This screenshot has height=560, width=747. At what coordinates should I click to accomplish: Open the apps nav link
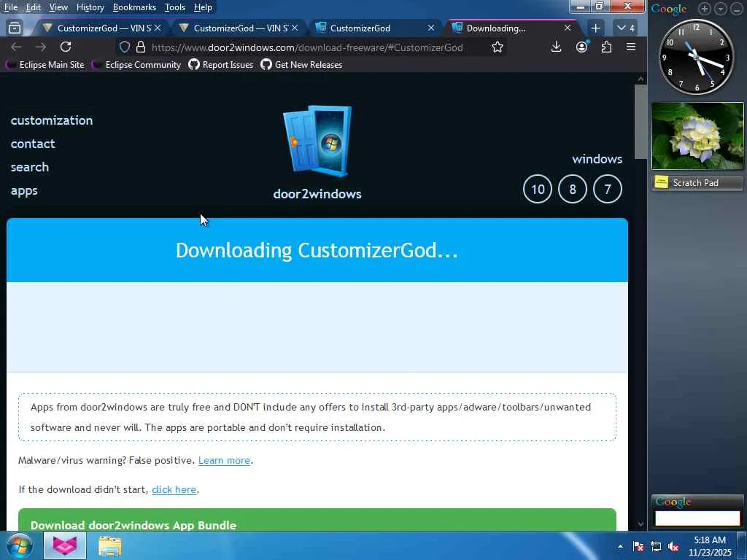24,191
